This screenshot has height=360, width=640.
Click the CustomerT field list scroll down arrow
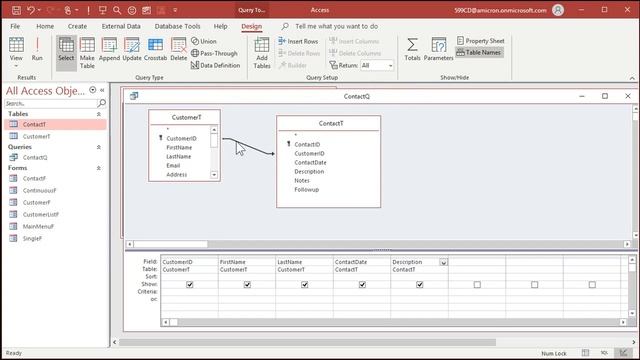214,175
